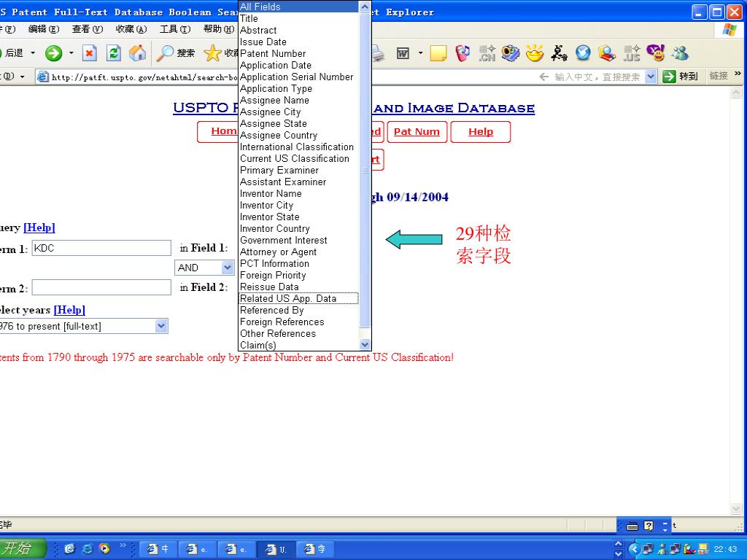747x560 pixels.
Task: Click the green Go arrow button
Action: coord(670,76)
